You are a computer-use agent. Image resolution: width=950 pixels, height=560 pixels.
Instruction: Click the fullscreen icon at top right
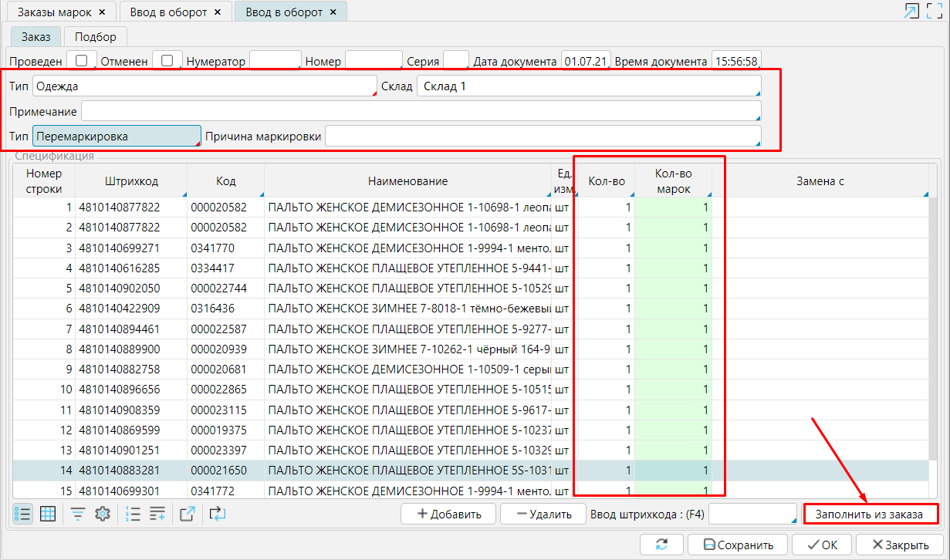point(935,11)
